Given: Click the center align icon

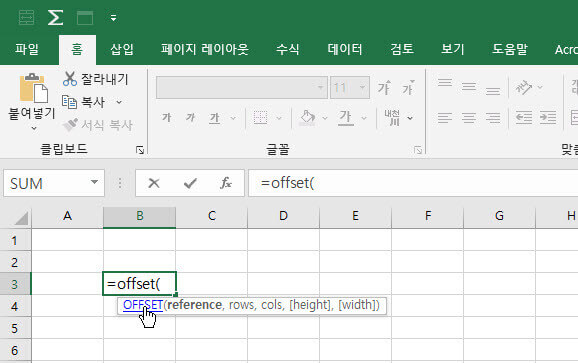Looking at the screenshot, I should 469,118.
